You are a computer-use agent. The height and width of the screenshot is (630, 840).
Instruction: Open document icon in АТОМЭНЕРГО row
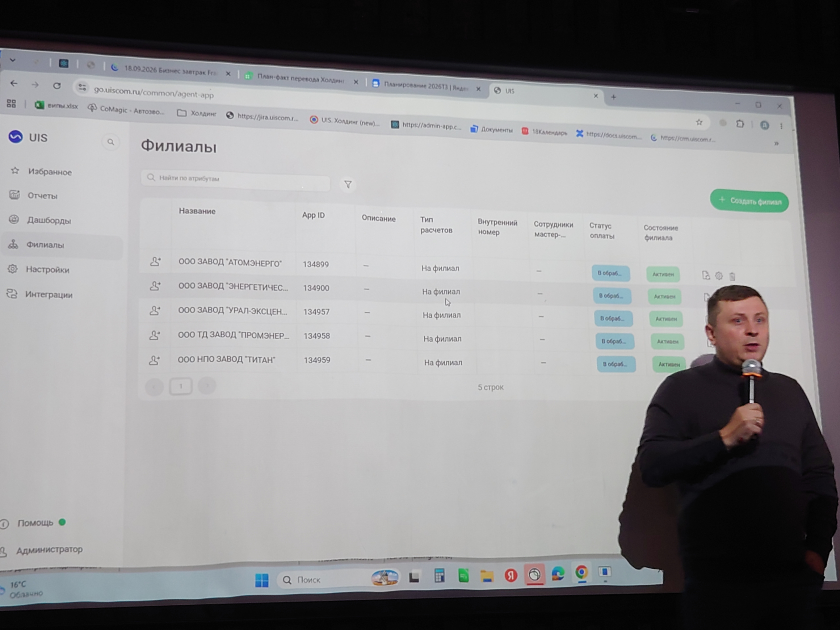pos(706,275)
